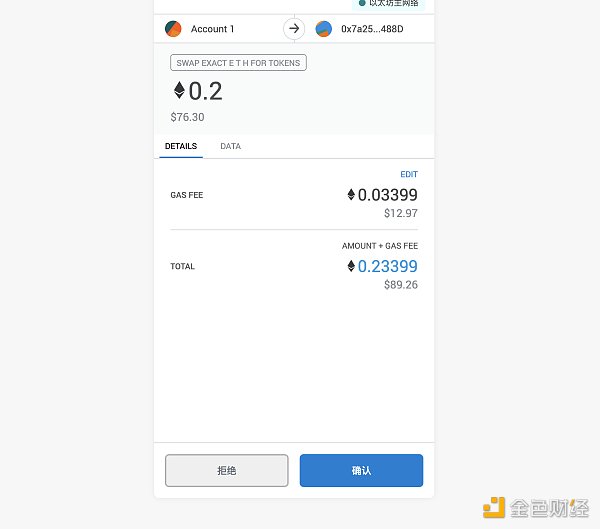Click the arrow icon between accounts

point(294,28)
